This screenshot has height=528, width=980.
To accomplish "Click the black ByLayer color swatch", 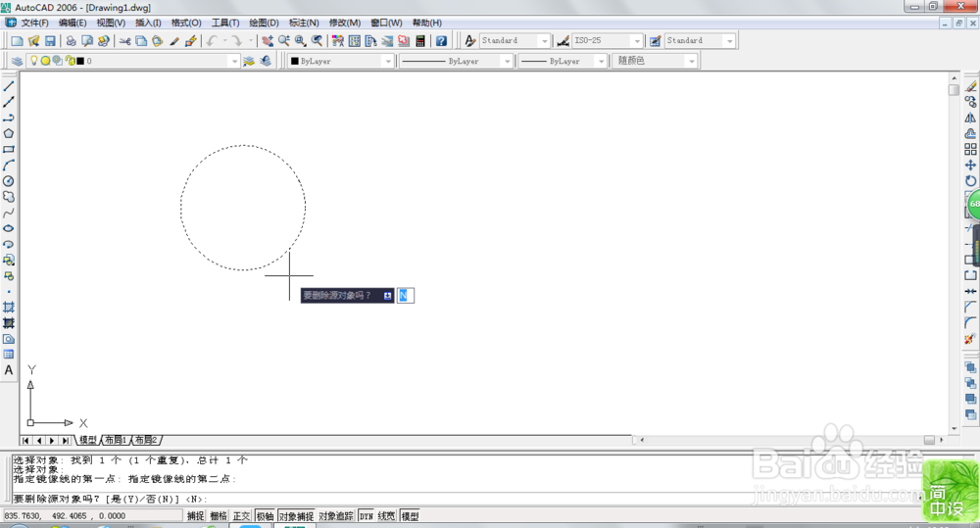I will [x=295, y=62].
